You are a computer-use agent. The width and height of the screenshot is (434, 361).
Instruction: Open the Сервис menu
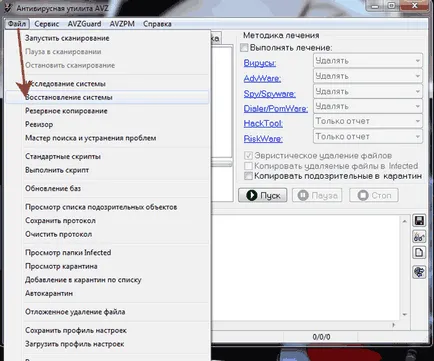[47, 24]
